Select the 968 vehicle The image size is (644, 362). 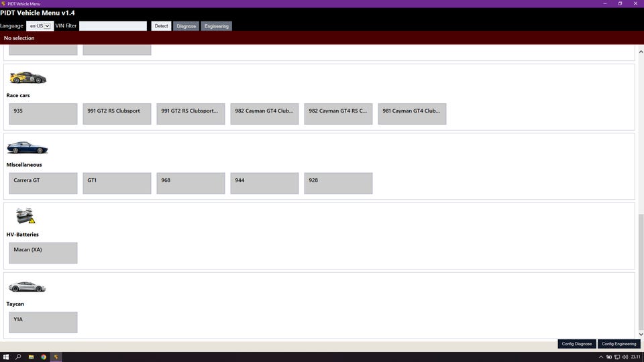point(191,183)
